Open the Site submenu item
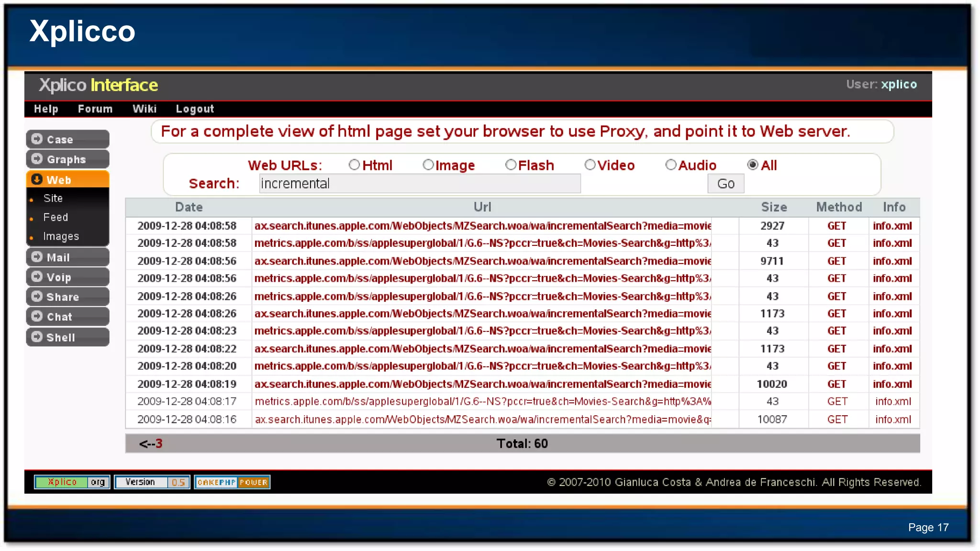980x551 pixels. pos(53,198)
